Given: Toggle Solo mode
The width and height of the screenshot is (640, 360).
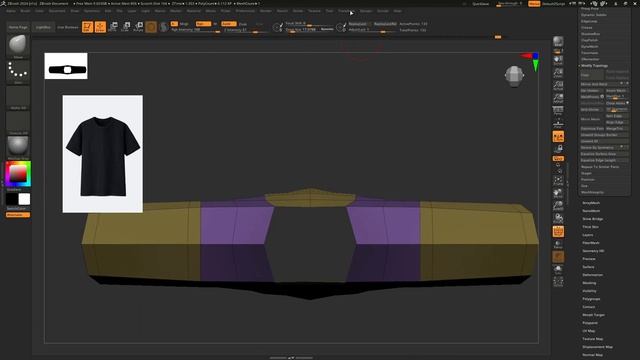Looking at the screenshot, I should 558,269.
